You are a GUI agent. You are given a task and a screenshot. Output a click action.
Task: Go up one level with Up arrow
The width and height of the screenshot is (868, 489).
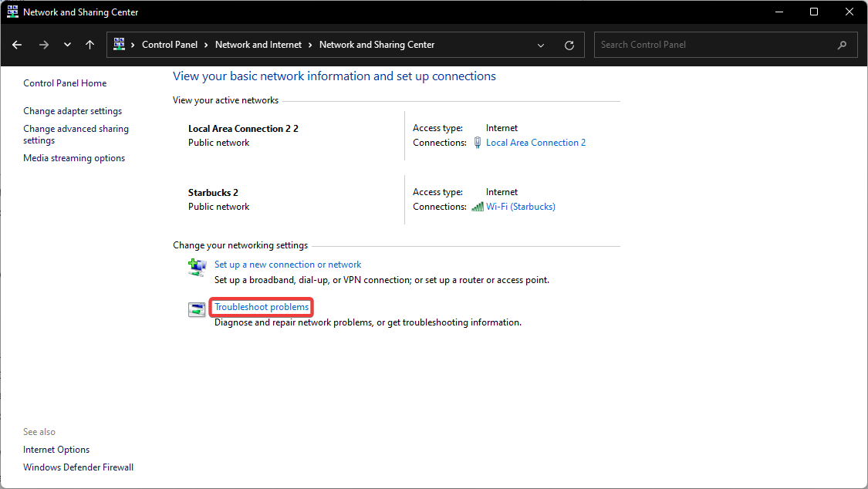pyautogui.click(x=90, y=45)
